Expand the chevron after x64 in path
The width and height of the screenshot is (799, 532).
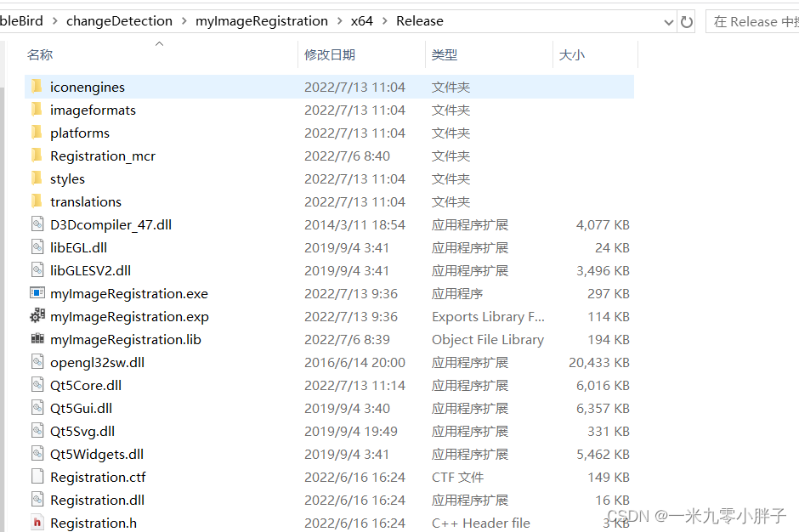(385, 21)
